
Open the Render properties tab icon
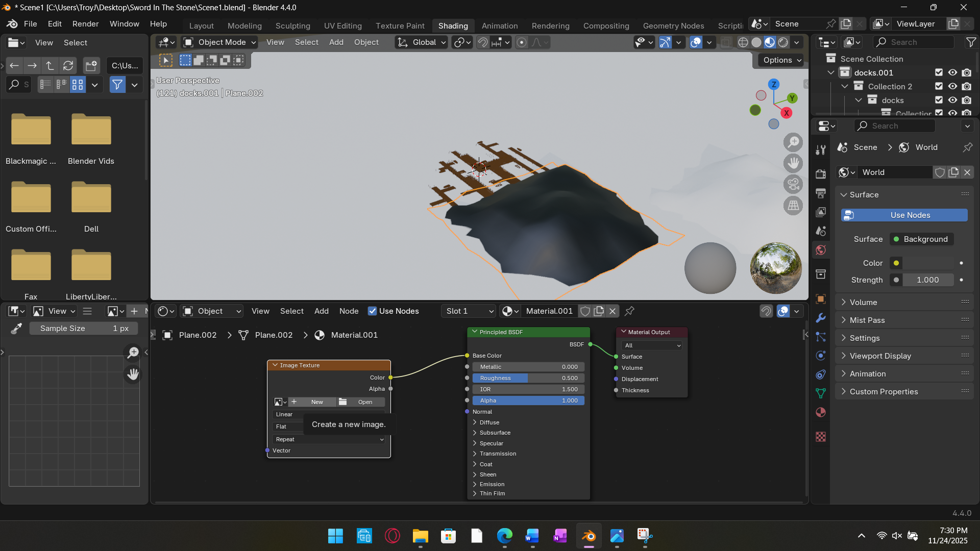click(821, 174)
